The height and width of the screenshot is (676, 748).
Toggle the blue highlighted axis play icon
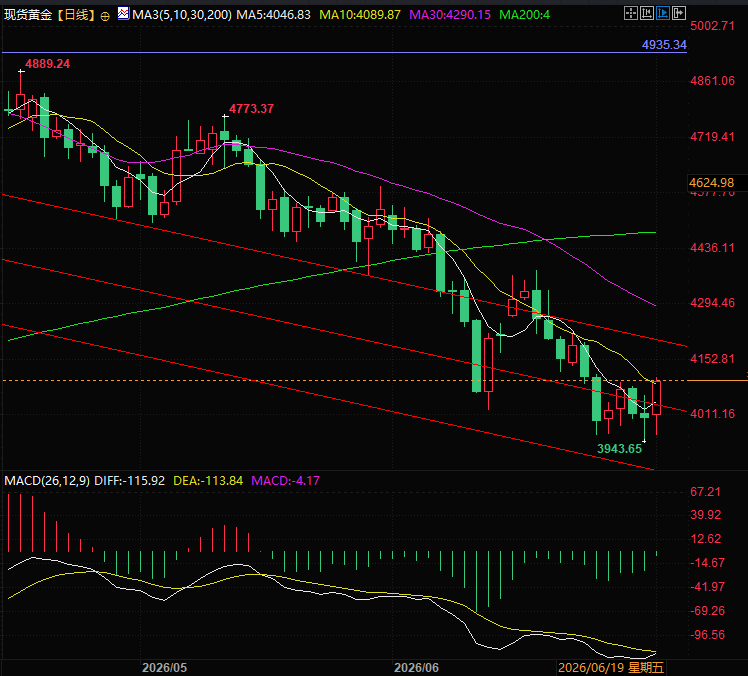[x=663, y=13]
